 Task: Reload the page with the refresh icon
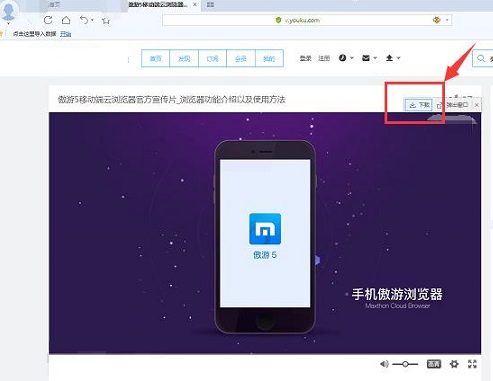48,20
